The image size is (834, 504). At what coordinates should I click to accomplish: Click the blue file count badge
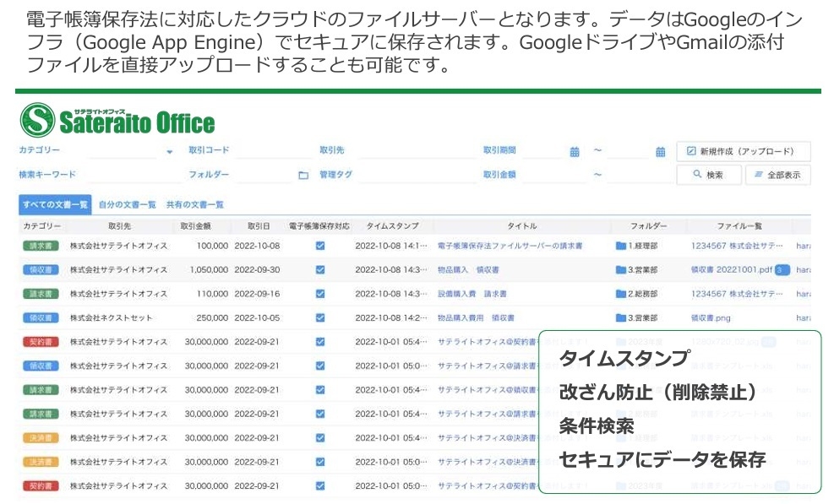tap(782, 270)
